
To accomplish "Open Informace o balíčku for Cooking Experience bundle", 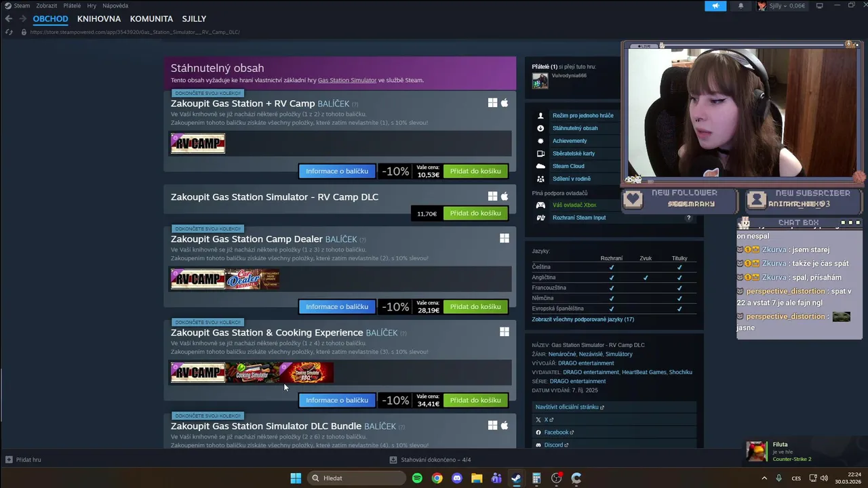I will (x=337, y=401).
